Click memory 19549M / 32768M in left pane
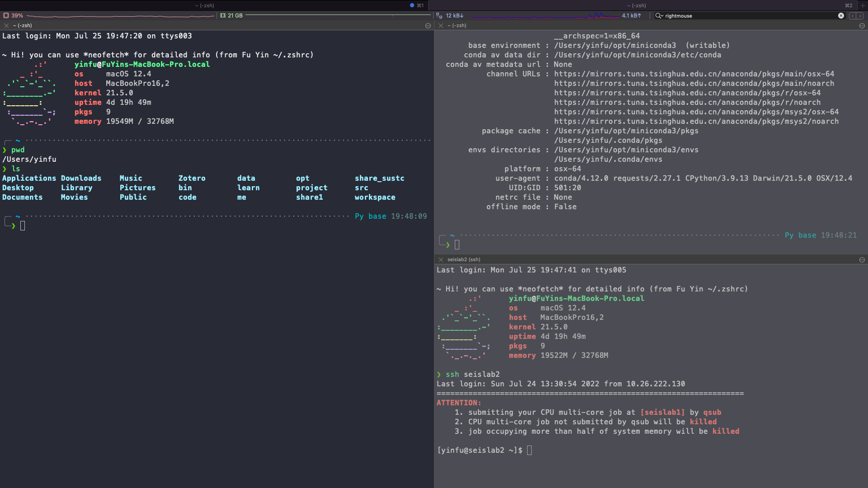Screen dimensions: 868x488 124,122
